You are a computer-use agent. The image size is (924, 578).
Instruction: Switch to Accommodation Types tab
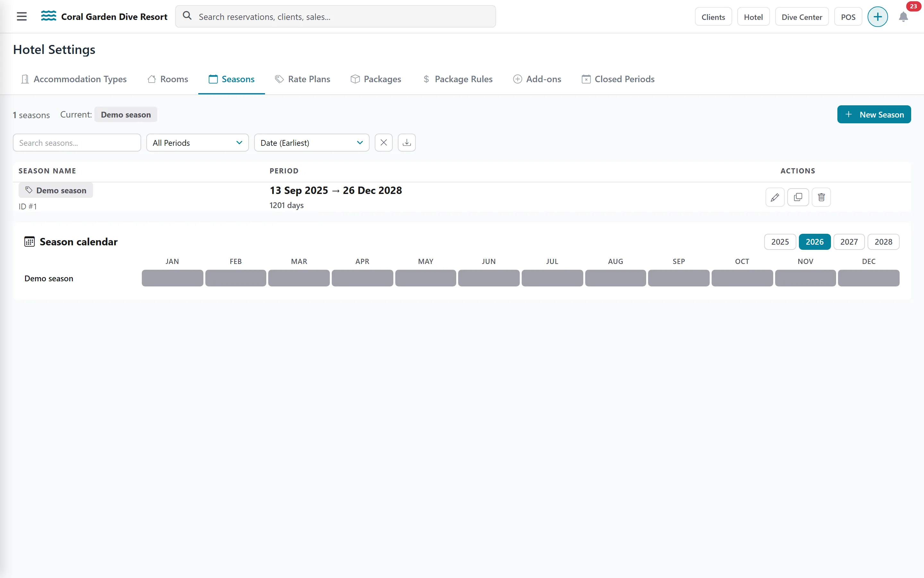tap(74, 79)
